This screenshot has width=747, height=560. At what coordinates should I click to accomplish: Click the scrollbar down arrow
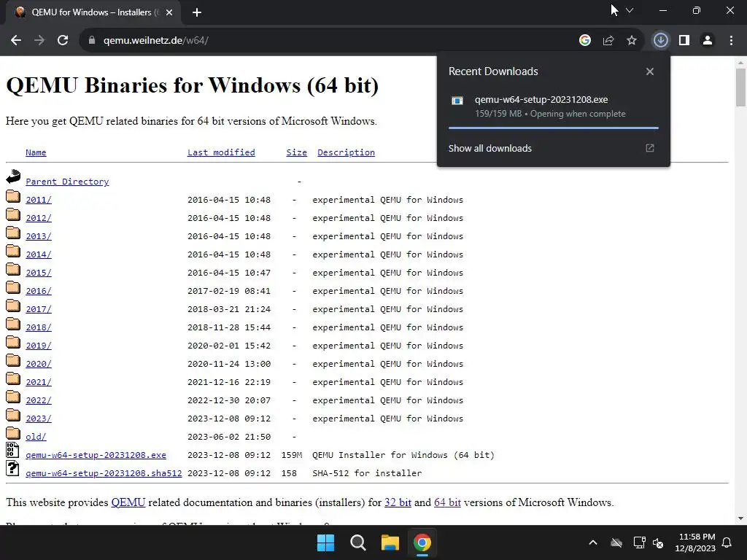pyautogui.click(x=740, y=518)
